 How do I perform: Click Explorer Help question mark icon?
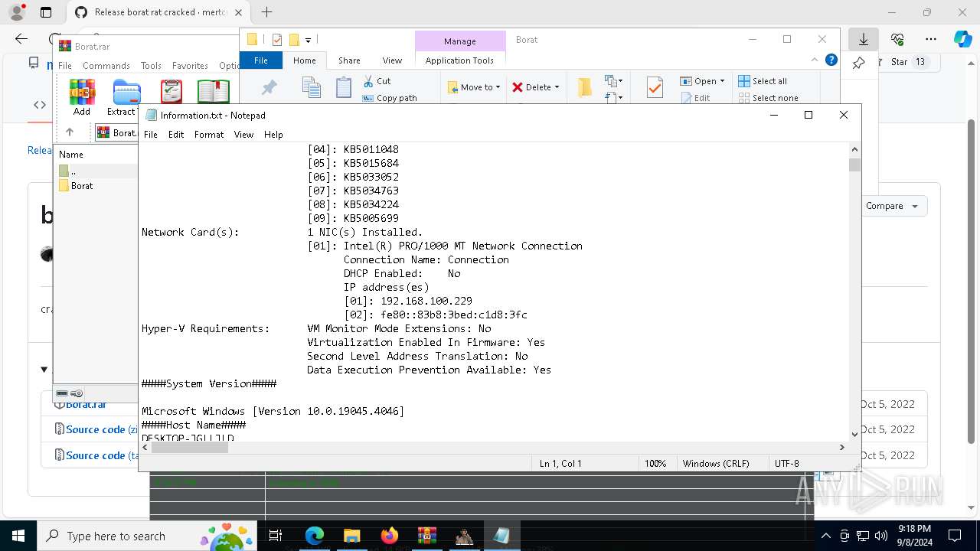coord(831,60)
